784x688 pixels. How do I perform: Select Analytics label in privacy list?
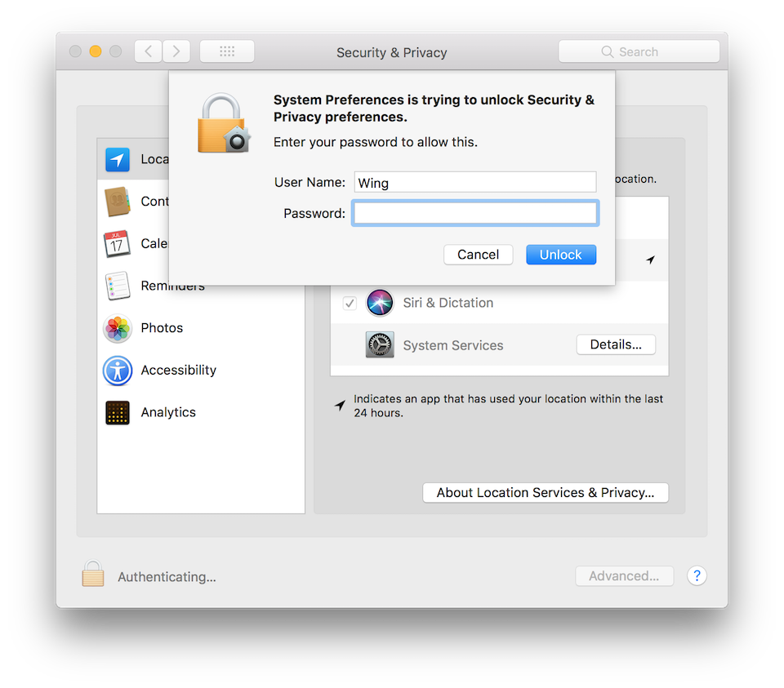(x=168, y=412)
